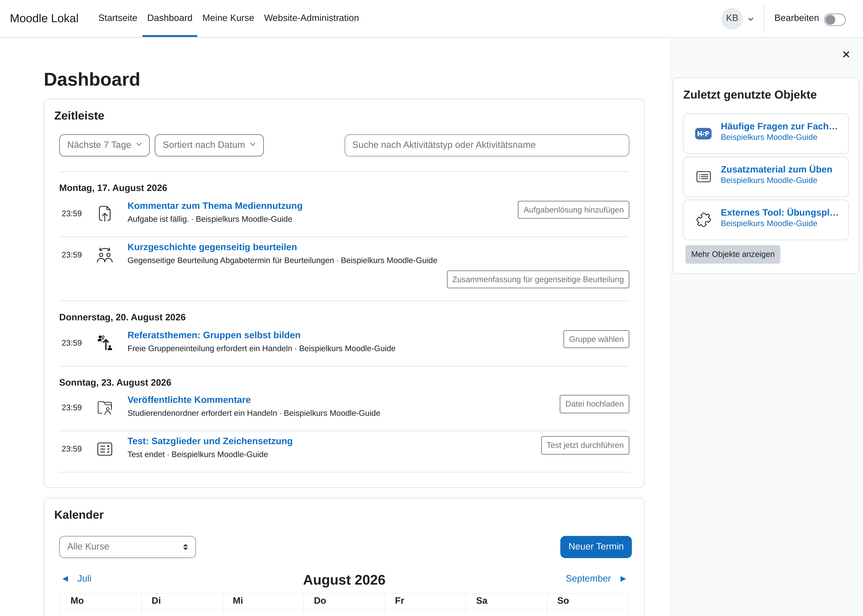Click the Datei hochladen button
This screenshot has width=863, height=616.
(594, 404)
